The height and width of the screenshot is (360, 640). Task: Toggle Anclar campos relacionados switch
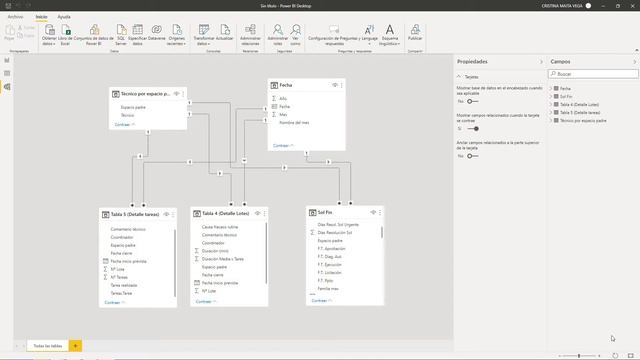pos(472,156)
